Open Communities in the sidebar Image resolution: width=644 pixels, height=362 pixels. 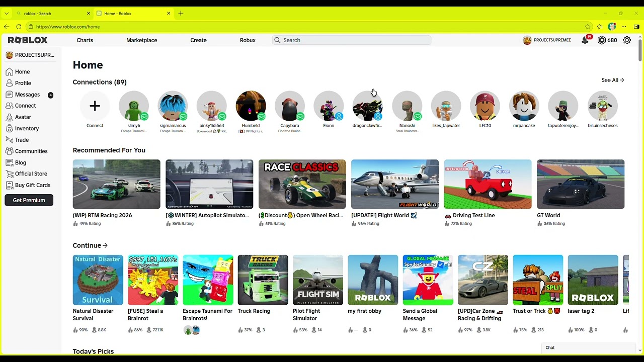pyautogui.click(x=31, y=151)
